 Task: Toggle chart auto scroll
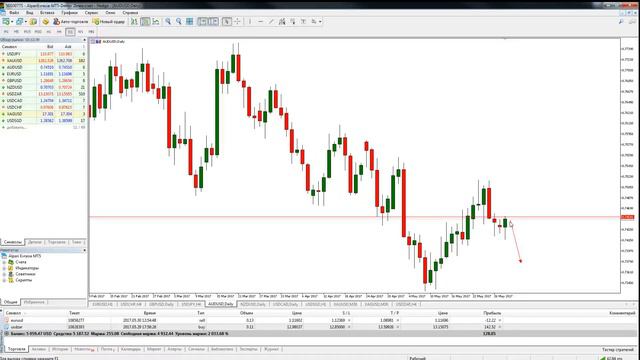[202, 22]
